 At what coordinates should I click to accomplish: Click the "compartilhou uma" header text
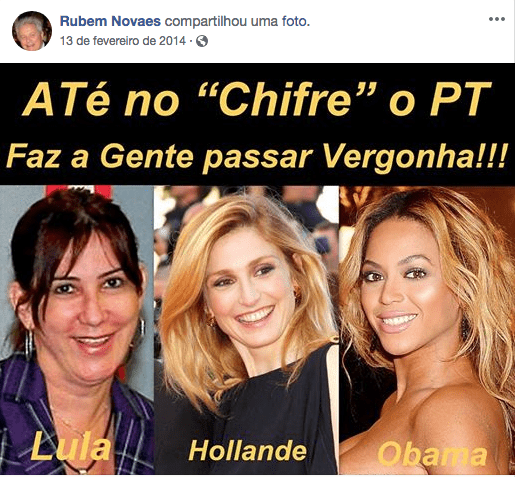pos(221,22)
